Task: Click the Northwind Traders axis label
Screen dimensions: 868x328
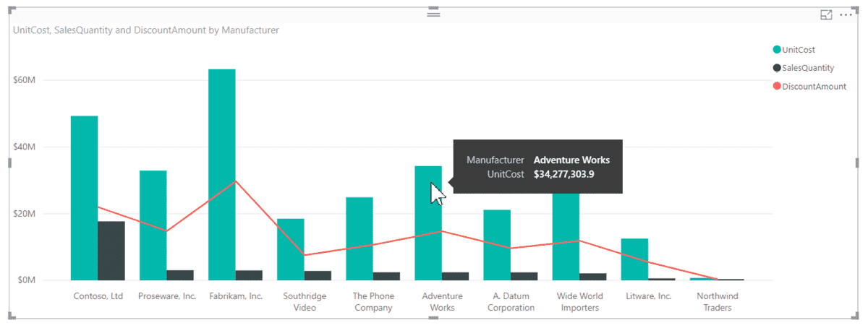Action: point(718,302)
